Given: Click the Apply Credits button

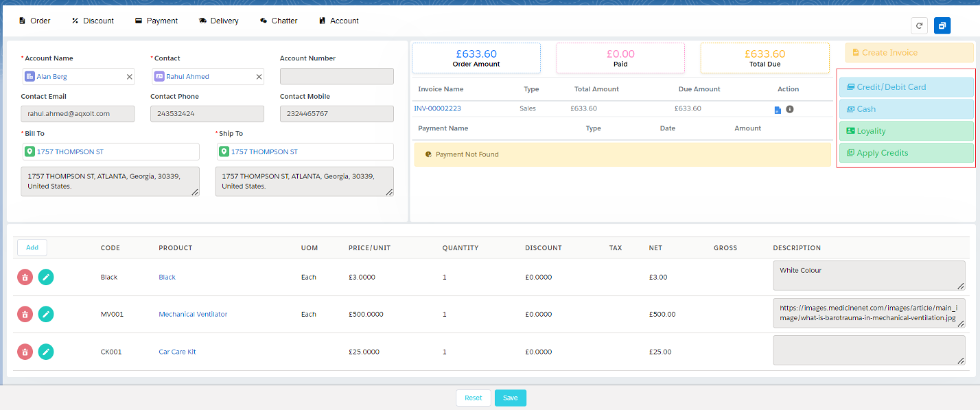Looking at the screenshot, I should [x=907, y=153].
